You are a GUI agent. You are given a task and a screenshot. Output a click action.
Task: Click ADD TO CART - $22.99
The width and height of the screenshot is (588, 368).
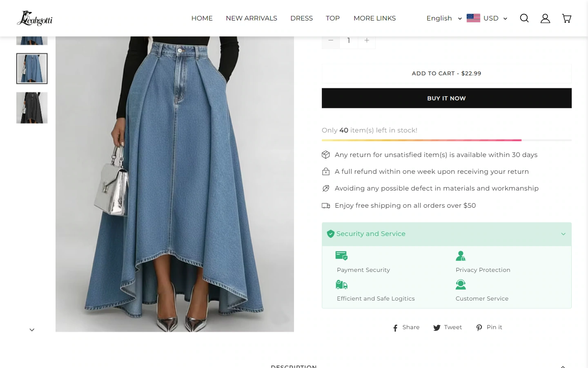[446, 74]
